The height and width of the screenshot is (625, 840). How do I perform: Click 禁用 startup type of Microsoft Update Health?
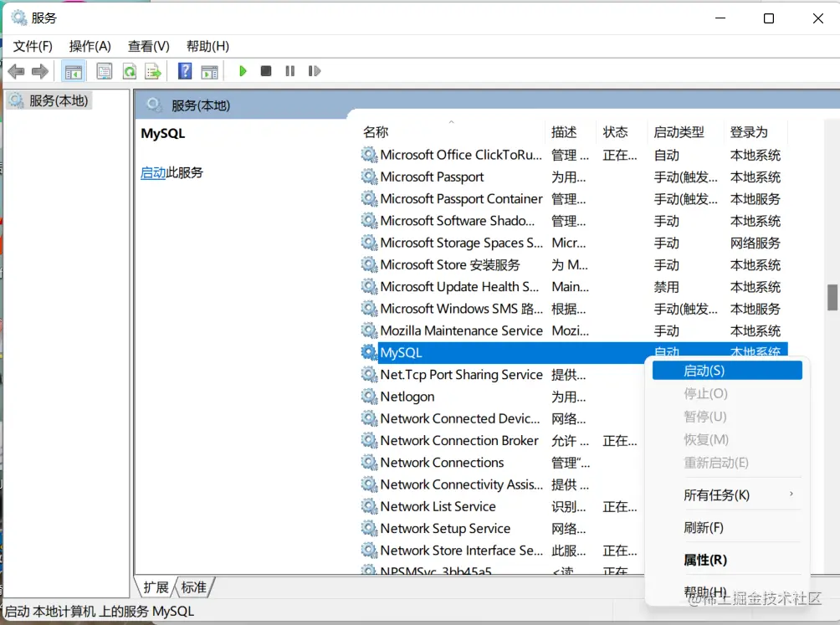(667, 286)
